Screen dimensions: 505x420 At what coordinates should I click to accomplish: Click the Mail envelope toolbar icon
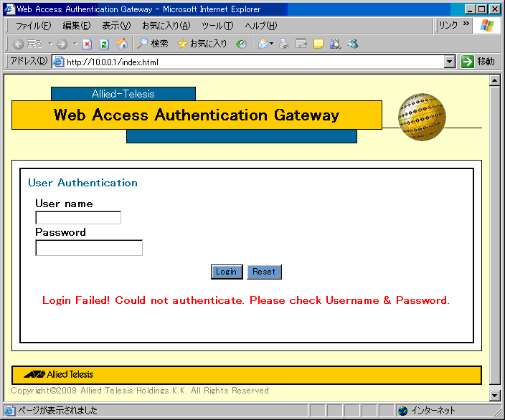tap(263, 44)
